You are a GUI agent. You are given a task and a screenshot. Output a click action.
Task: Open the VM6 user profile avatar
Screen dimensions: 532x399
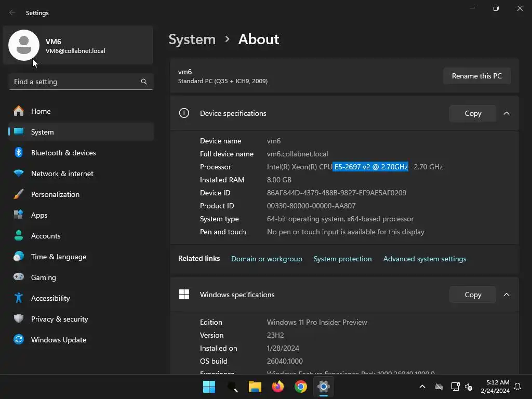coord(24,45)
